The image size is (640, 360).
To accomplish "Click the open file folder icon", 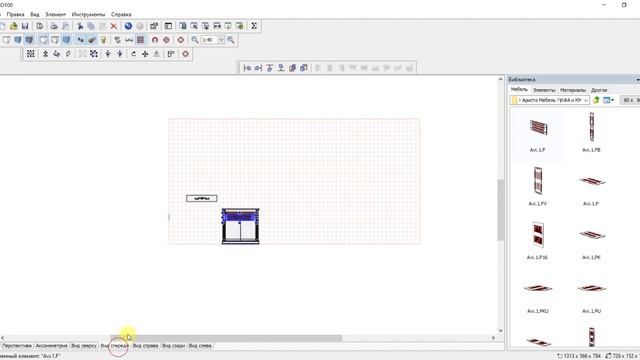I will point(14,26).
